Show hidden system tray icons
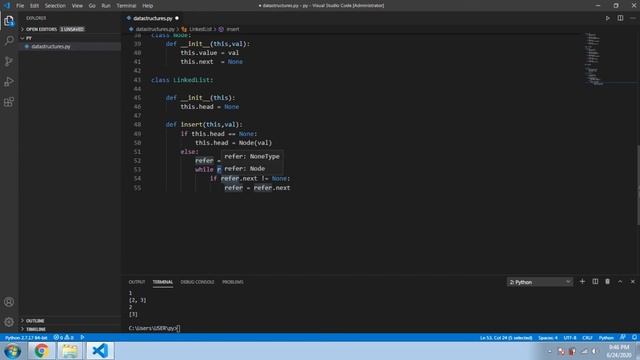 pyautogui.click(x=549, y=351)
